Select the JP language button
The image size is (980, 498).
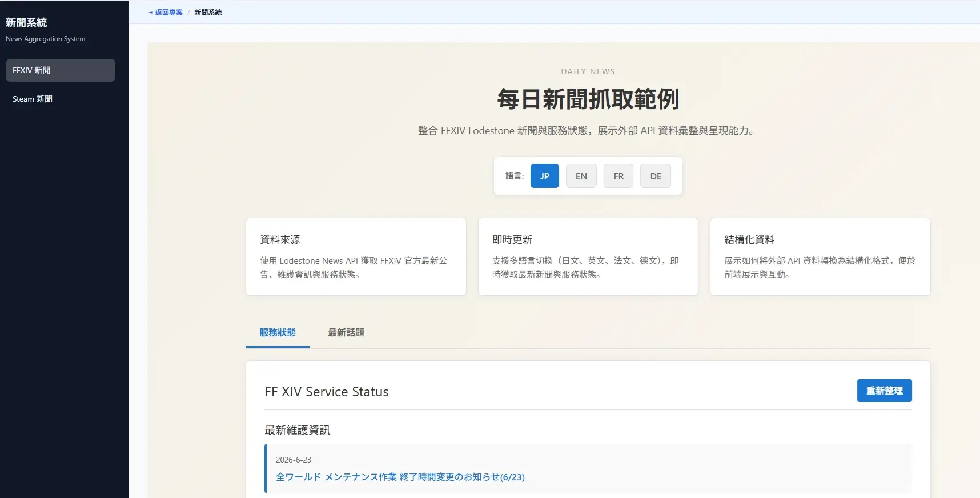coord(545,176)
